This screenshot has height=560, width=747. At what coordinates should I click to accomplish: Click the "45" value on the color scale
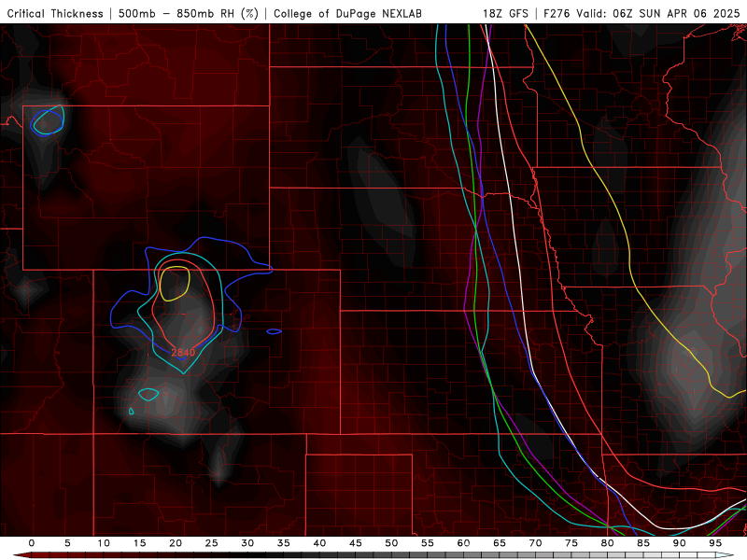tap(356, 543)
